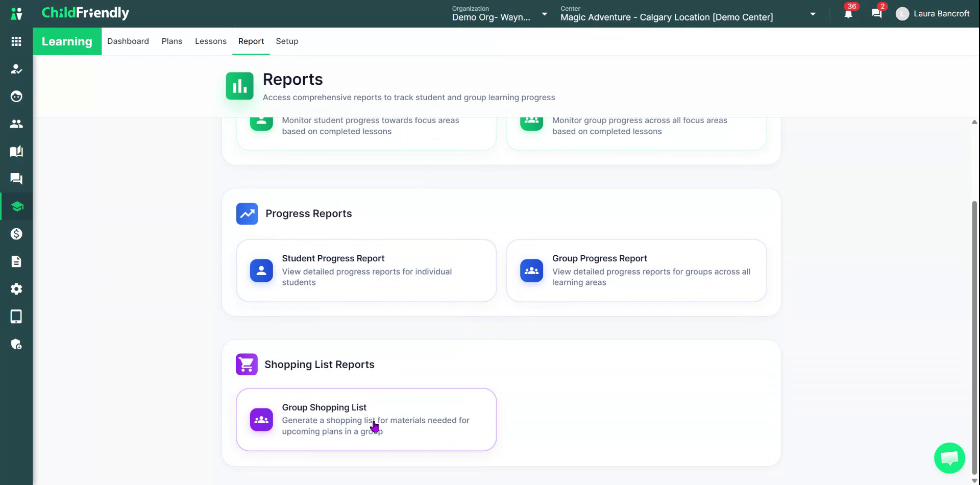Click the Learning module label
This screenshot has height=485, width=980.
coord(67,41)
